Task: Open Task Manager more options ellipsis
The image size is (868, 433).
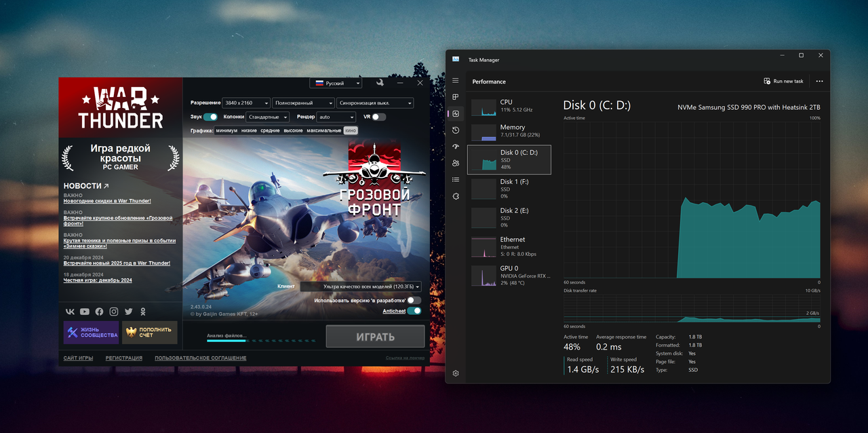Action: click(819, 81)
